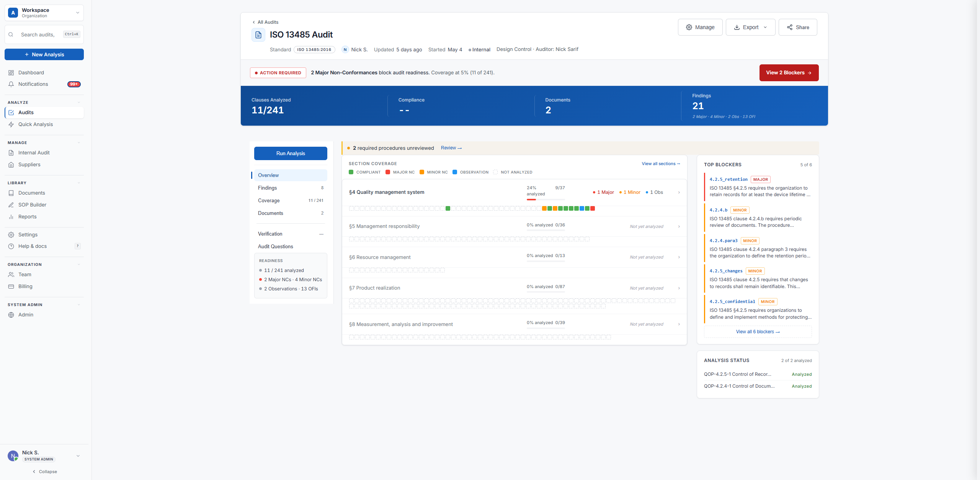Open the Suppliers building icon

pyautogui.click(x=11, y=165)
